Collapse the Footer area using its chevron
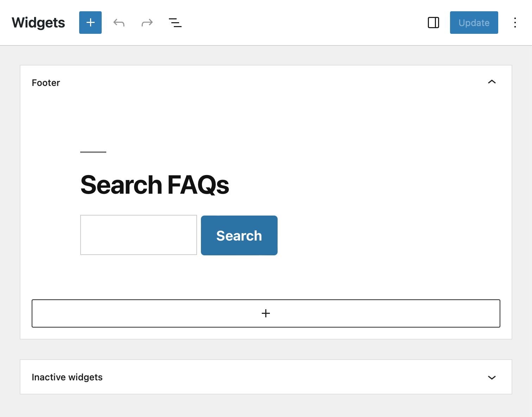The height and width of the screenshot is (417, 532). tap(492, 82)
